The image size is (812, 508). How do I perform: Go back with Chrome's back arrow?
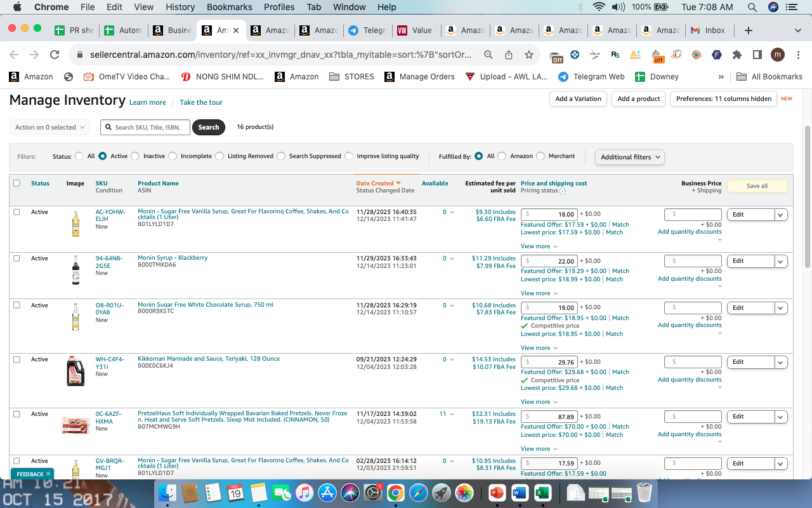coord(14,55)
